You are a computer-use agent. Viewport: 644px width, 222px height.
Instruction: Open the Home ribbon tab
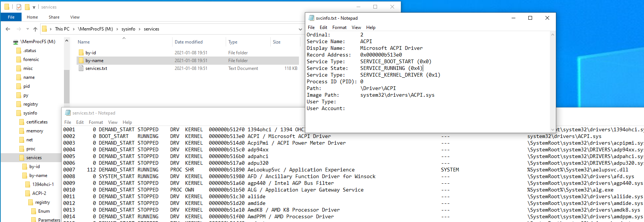tap(32, 17)
